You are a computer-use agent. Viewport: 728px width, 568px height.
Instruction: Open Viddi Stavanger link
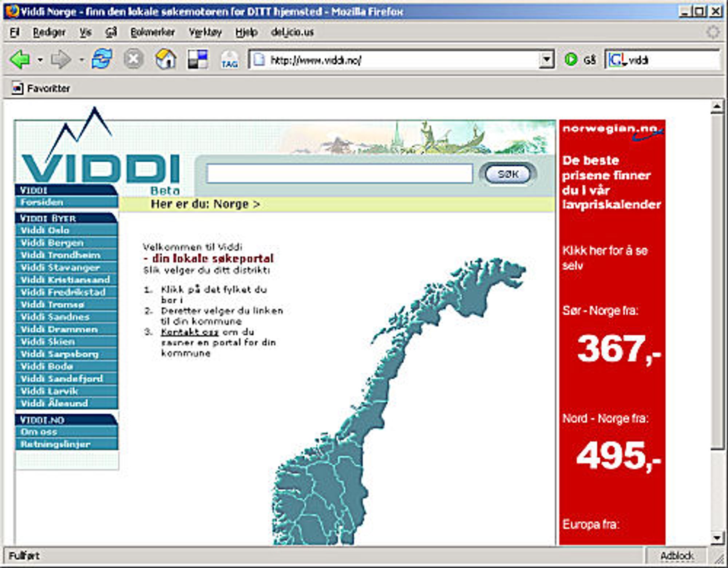(67, 267)
